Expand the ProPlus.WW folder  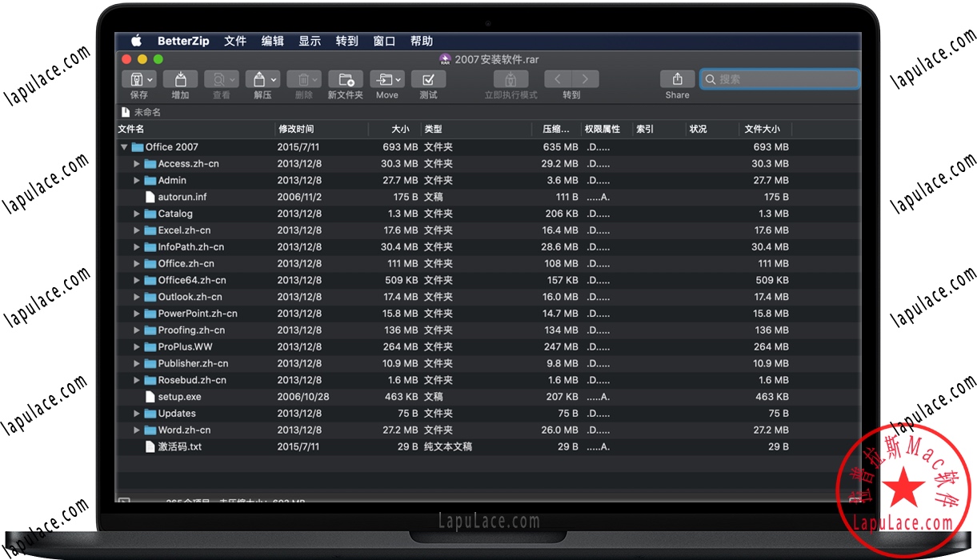[137, 347]
